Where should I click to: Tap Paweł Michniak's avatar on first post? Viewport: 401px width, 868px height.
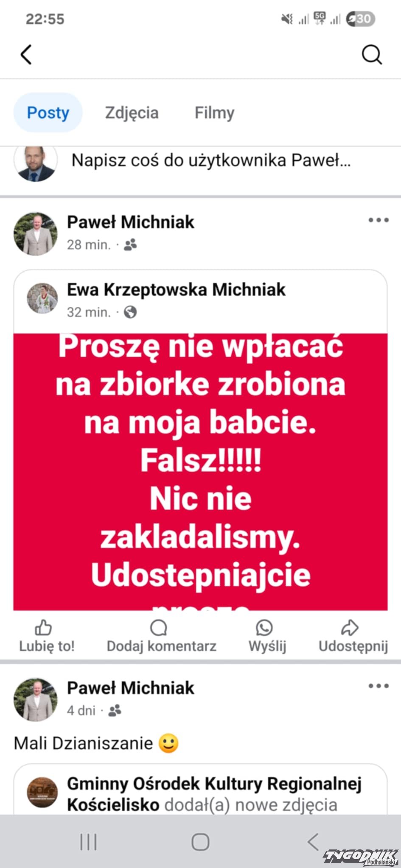[x=36, y=234]
